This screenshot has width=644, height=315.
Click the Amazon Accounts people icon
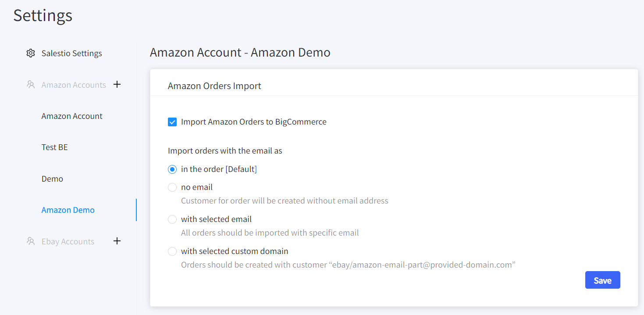point(30,85)
